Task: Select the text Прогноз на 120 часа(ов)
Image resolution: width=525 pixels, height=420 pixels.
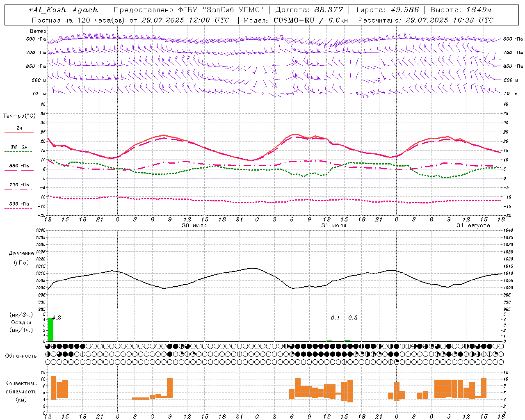Action: pyautogui.click(x=78, y=20)
